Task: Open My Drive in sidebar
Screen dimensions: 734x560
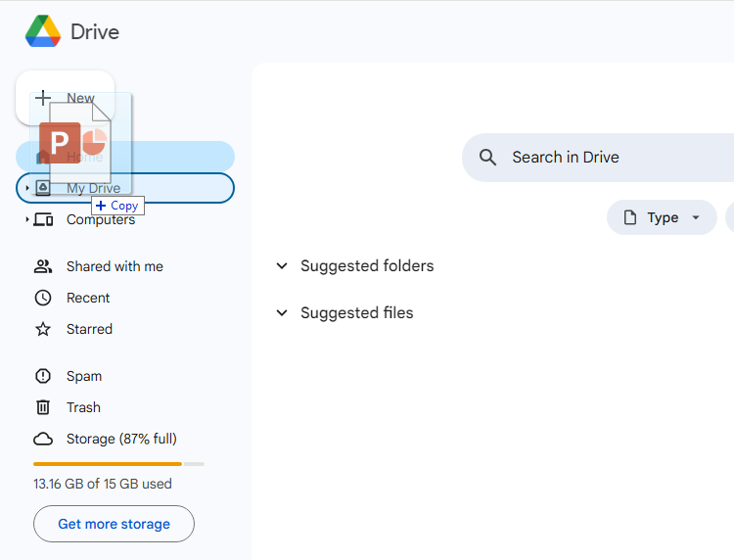Action: click(x=125, y=188)
